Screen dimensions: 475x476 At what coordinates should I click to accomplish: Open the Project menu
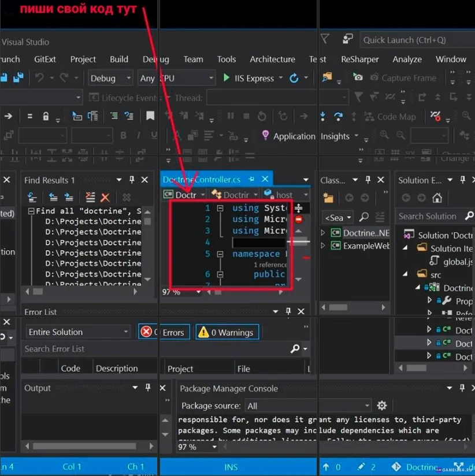point(83,59)
